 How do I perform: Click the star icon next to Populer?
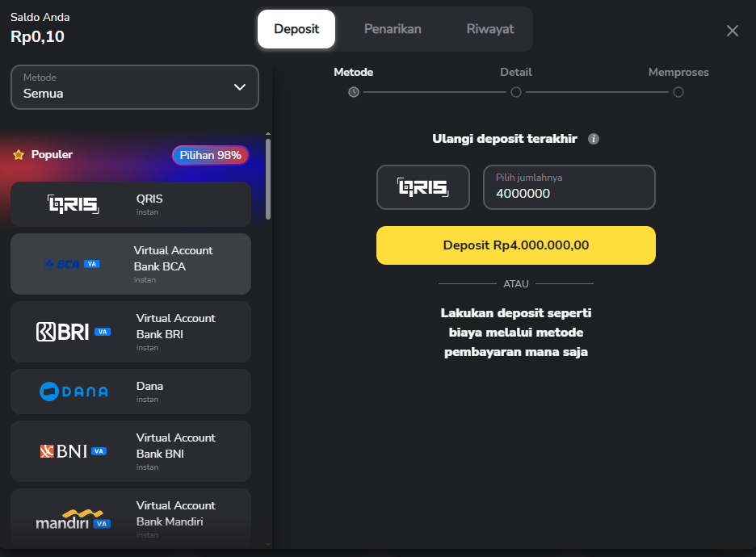pyautogui.click(x=19, y=155)
